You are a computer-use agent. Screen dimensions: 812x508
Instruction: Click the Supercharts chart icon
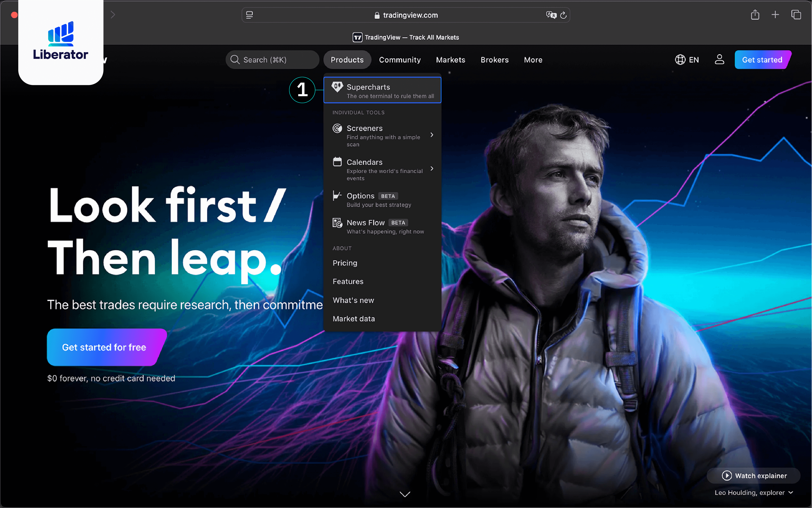(x=337, y=87)
